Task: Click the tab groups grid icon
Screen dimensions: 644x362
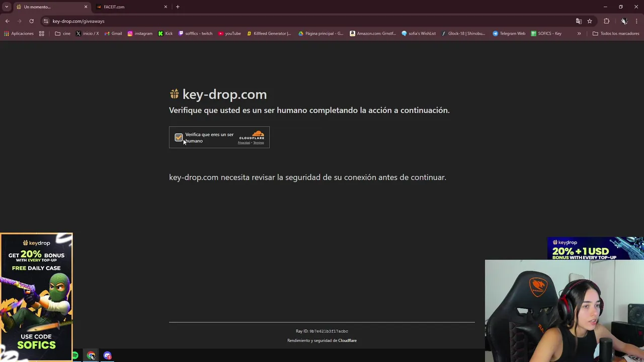Action: click(x=42, y=34)
